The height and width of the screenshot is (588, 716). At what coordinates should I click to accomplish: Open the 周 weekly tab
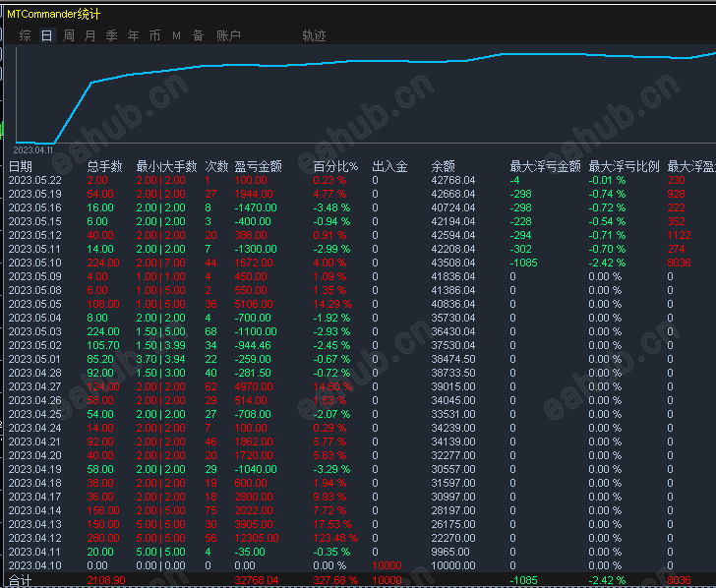click(69, 35)
